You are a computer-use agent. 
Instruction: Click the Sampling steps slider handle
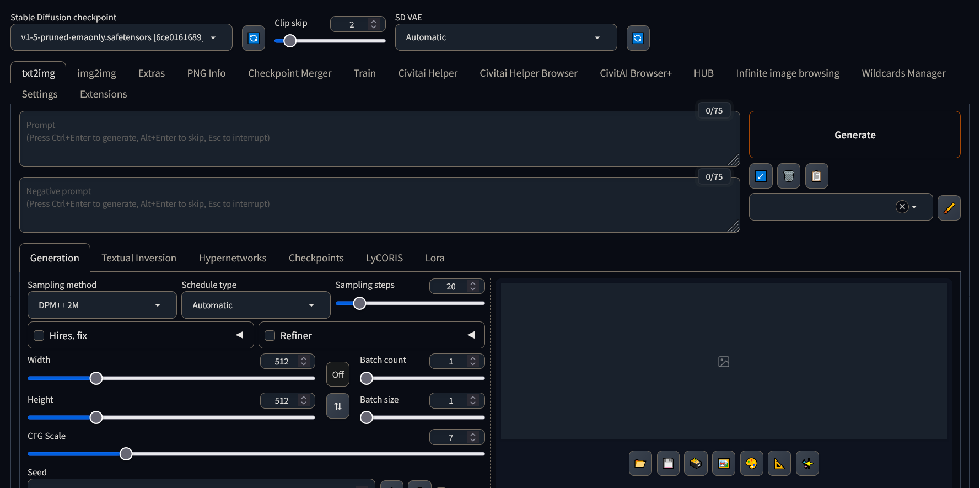(359, 303)
